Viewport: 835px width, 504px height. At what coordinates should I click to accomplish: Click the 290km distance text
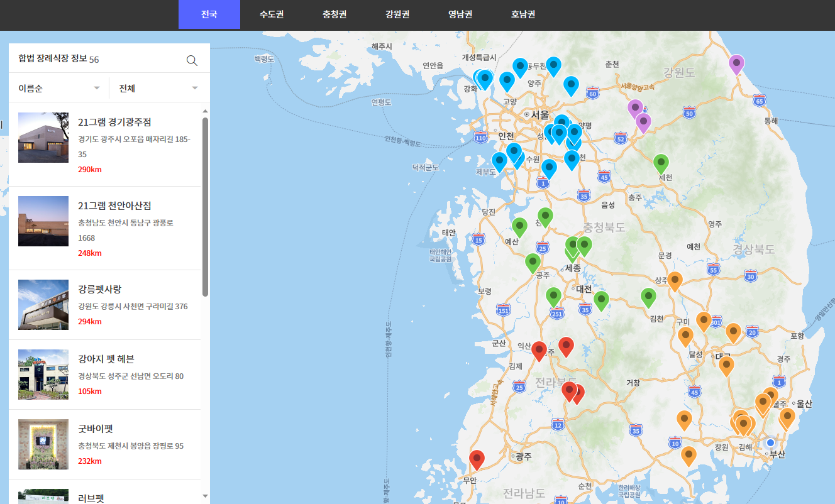90,170
